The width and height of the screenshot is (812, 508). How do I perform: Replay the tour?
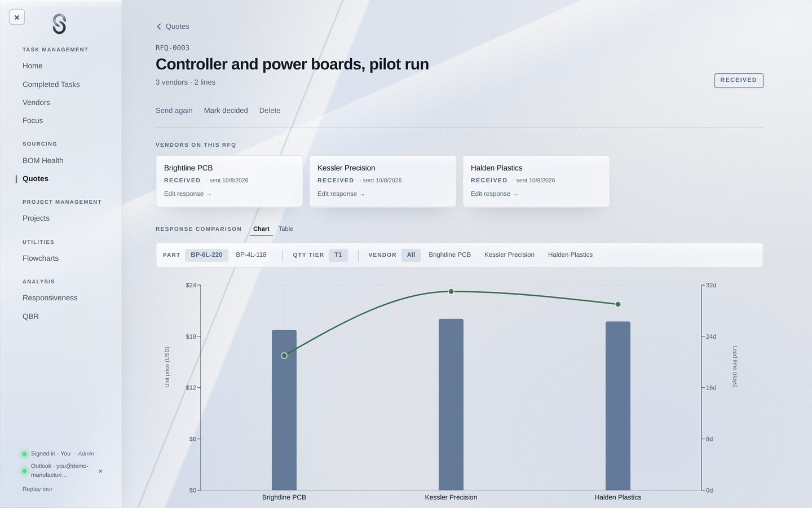click(x=37, y=489)
